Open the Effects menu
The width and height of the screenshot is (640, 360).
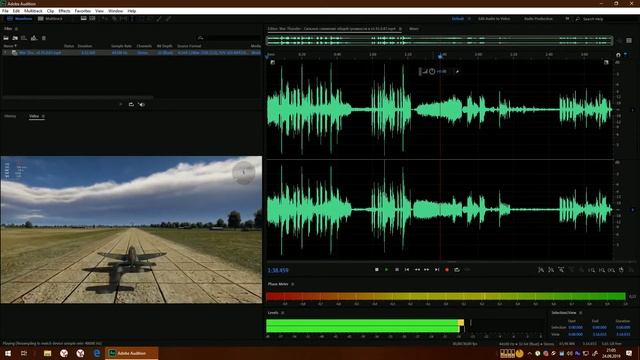tap(64, 11)
